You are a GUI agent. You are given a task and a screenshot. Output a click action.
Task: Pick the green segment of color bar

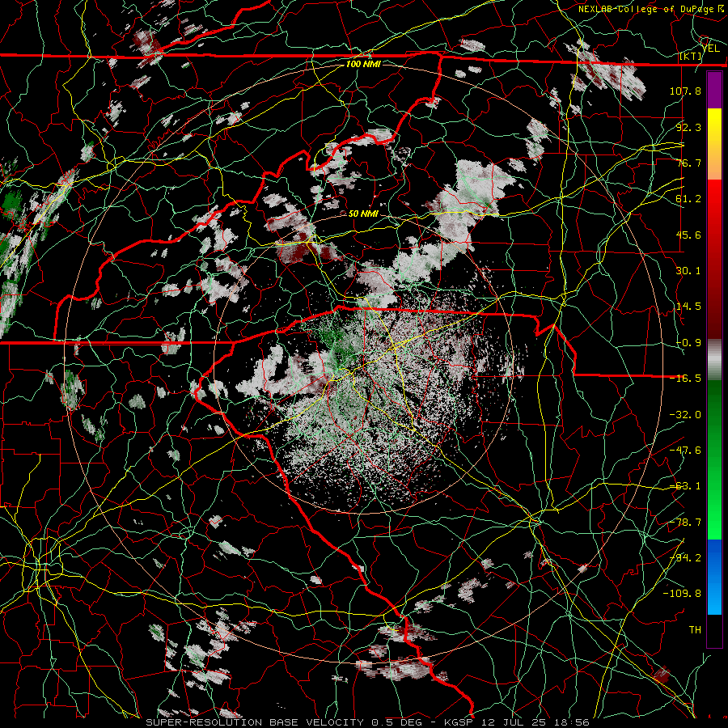(714, 459)
